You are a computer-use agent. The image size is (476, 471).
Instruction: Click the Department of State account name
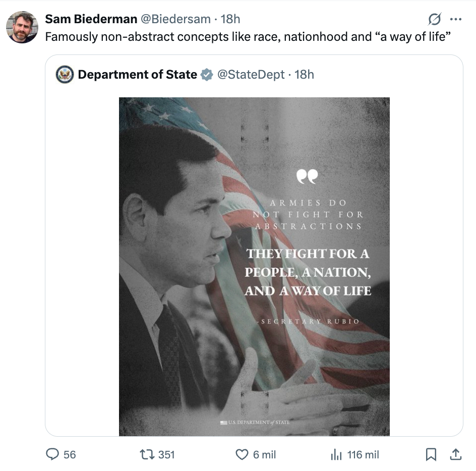pyautogui.click(x=137, y=75)
